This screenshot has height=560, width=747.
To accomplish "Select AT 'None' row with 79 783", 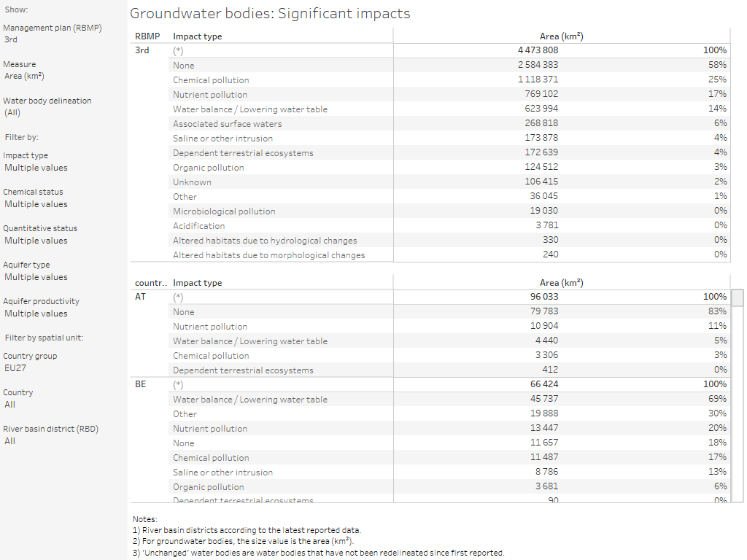I will (449, 311).
